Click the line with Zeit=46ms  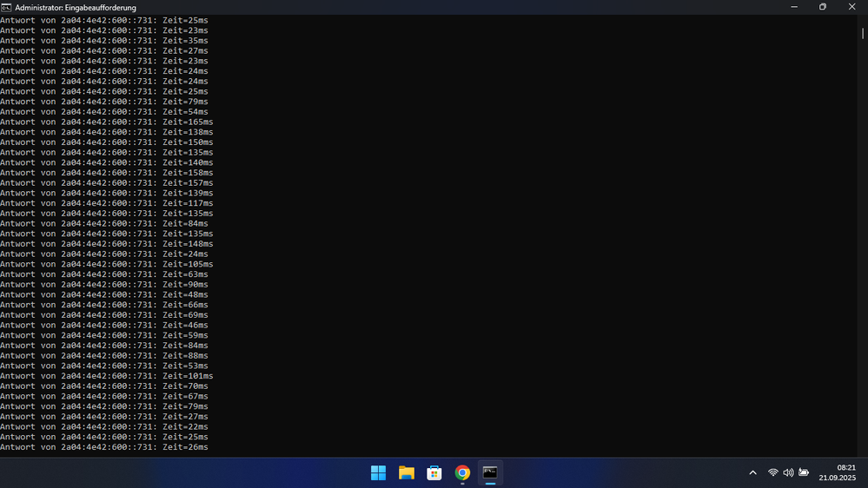click(x=104, y=326)
